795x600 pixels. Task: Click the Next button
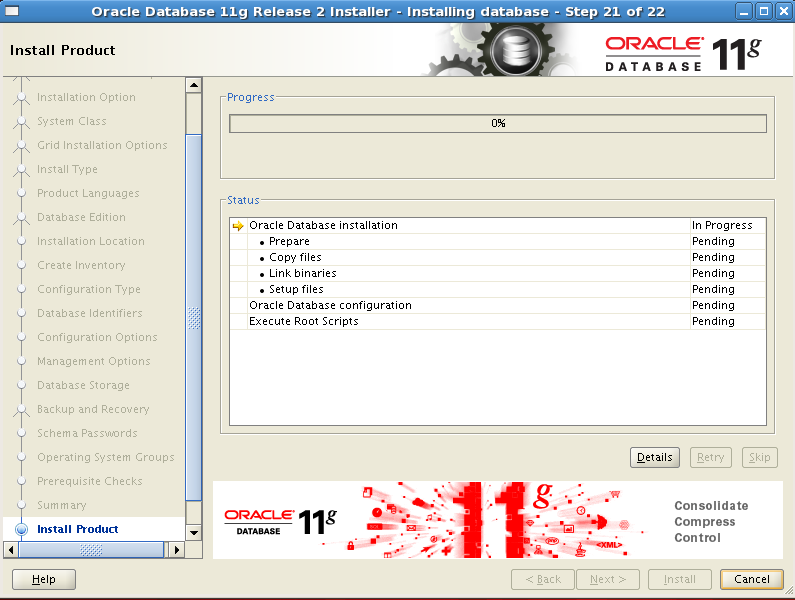tap(607, 579)
